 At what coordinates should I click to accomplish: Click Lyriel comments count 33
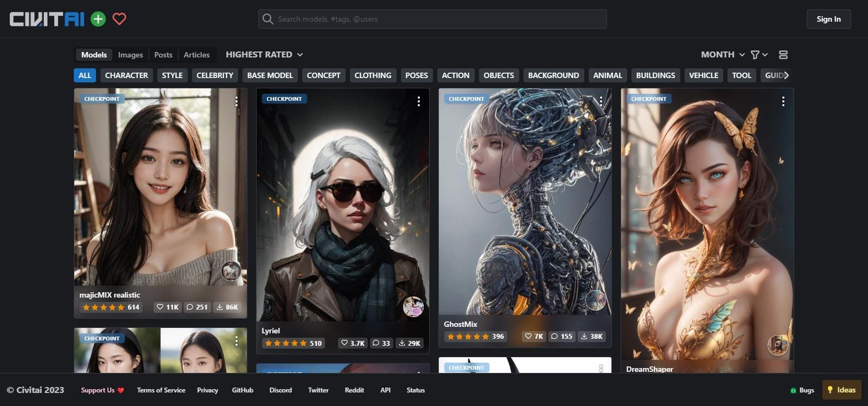(x=381, y=343)
